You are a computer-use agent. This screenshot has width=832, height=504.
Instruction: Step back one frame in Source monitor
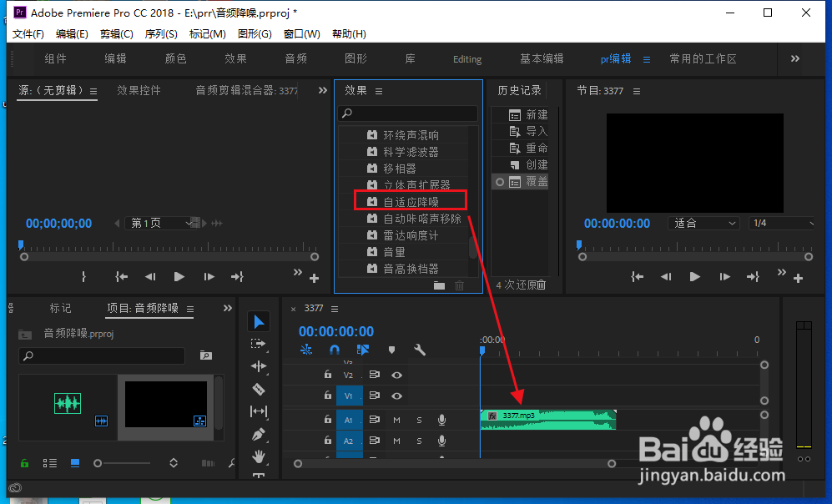tap(150, 276)
